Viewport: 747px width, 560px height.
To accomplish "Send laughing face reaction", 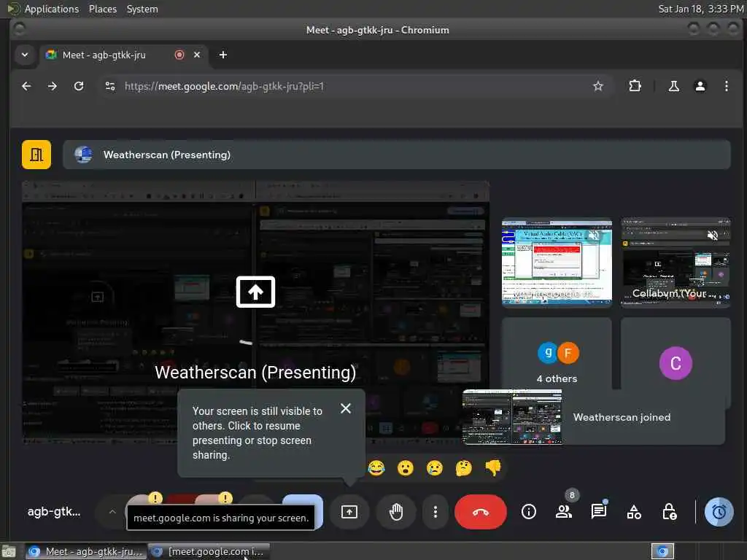I will (x=376, y=468).
